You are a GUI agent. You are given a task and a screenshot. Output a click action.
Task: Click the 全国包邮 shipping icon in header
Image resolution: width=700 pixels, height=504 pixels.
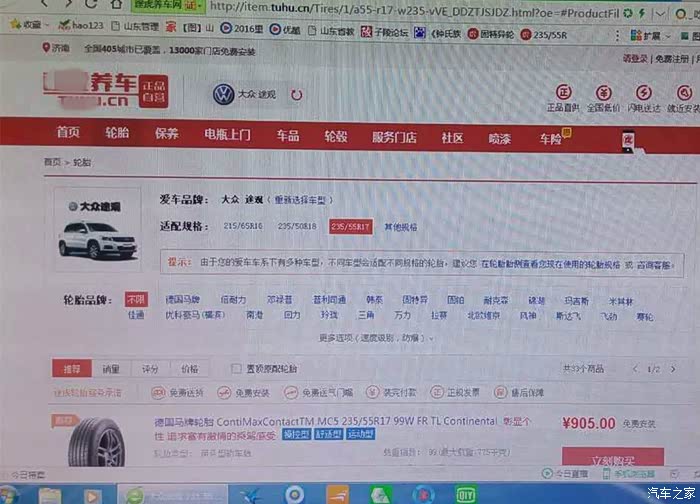pos(603,89)
